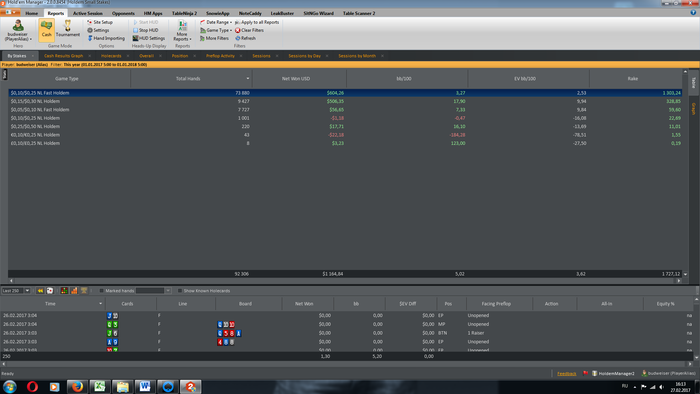Open Date Range filter dropdown

click(x=216, y=22)
